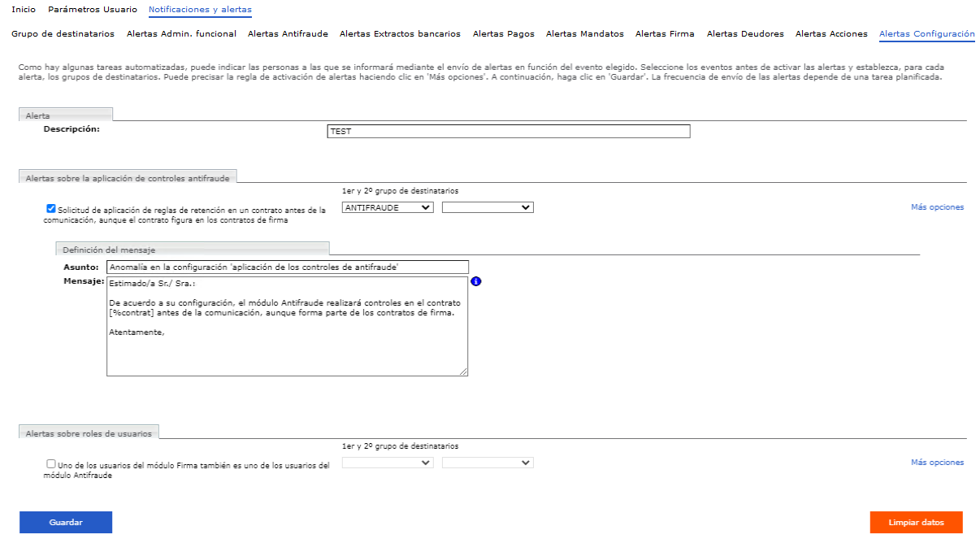The width and height of the screenshot is (980, 539).
Task: Click inside the Mensaje text area
Action: click(287, 341)
